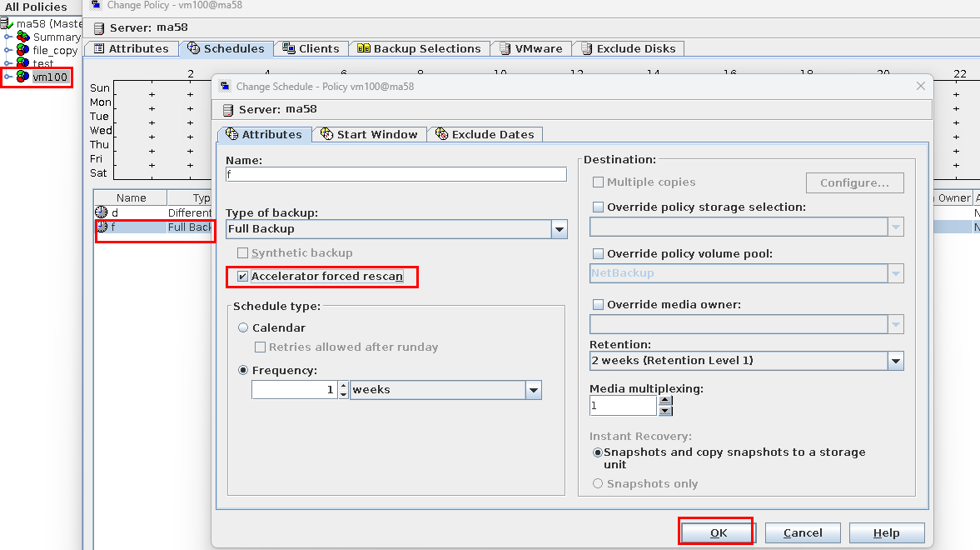The image size is (980, 550).
Task: Open the Exclude Disks tab
Action: 629,49
